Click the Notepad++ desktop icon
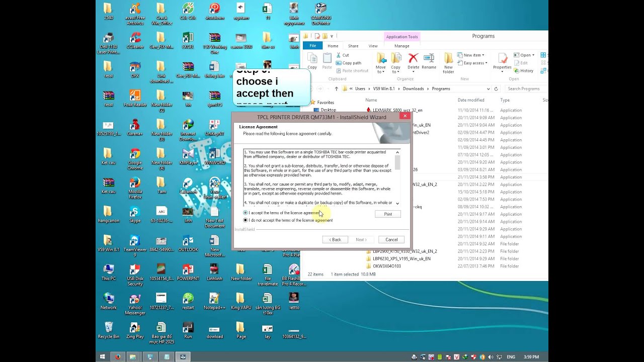Viewport: 644px width, 362px height. click(x=215, y=302)
